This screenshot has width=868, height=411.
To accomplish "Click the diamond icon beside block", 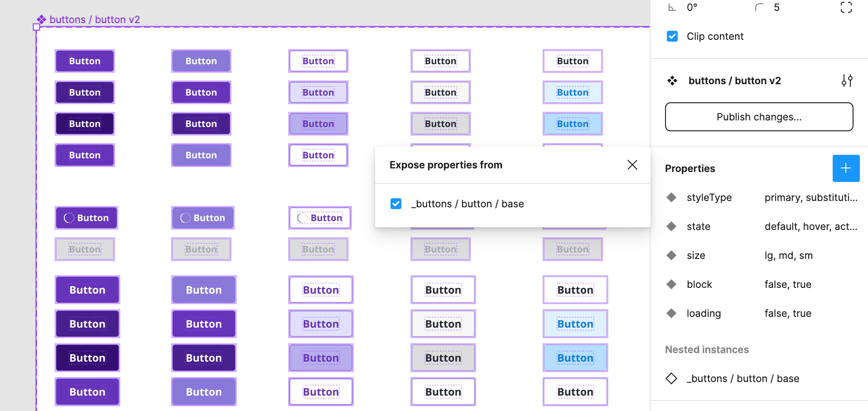I will [x=671, y=284].
